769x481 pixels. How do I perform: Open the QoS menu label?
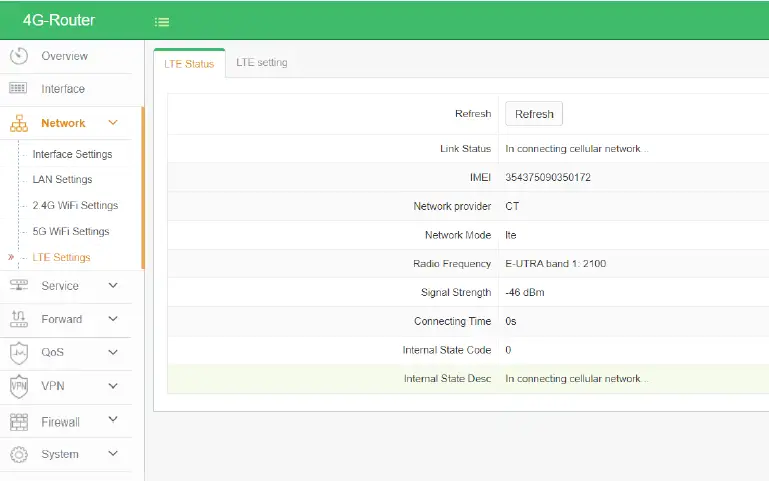52,352
